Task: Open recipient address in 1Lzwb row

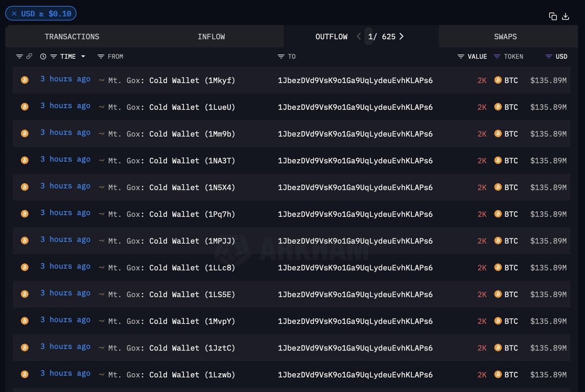Action: (355, 375)
